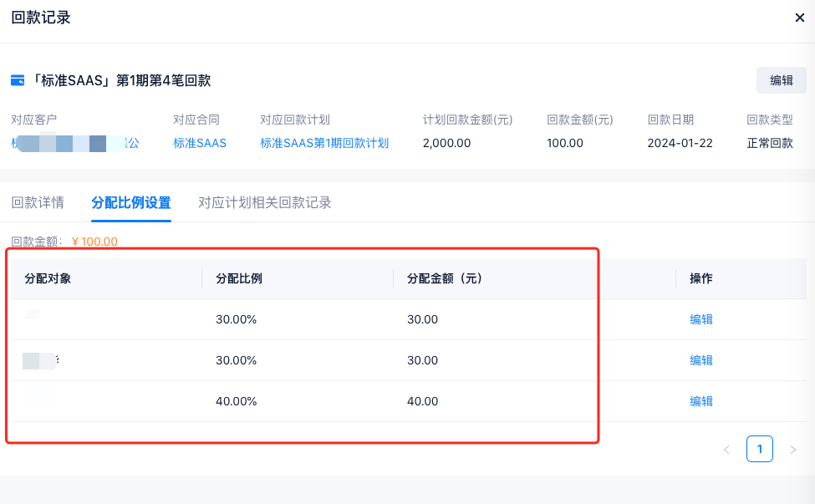815x504 pixels.
Task: Go to the next page arrow
Action: (x=792, y=450)
